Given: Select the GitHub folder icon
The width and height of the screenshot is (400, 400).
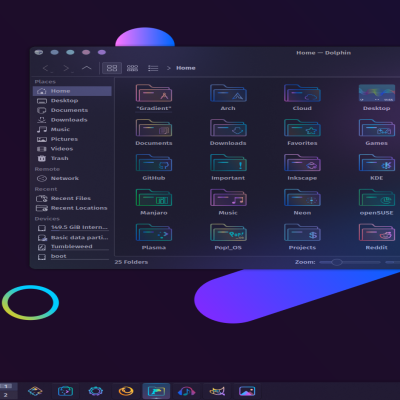Looking at the screenshot, I should pos(154,163).
